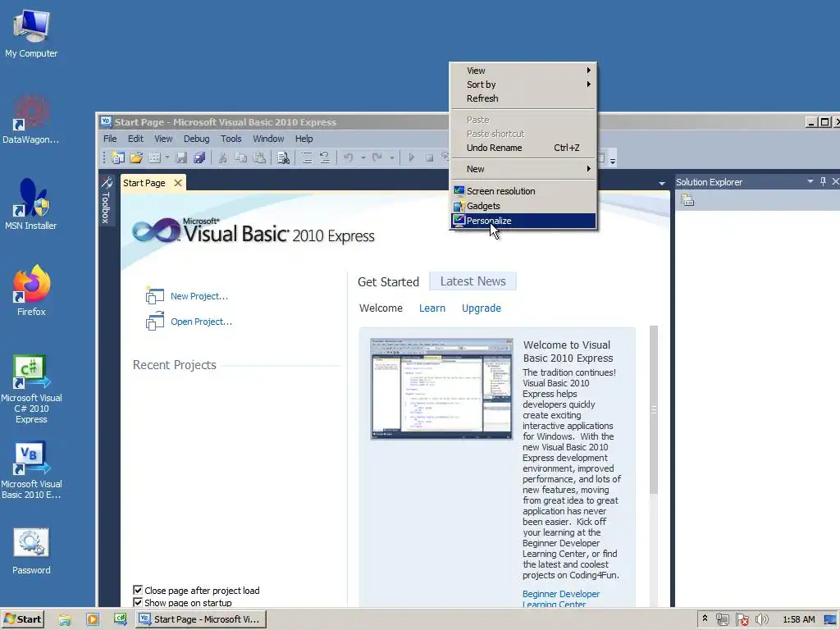This screenshot has height=630, width=840.
Task: Choose Gadgets in the context menu
Action: (523, 206)
